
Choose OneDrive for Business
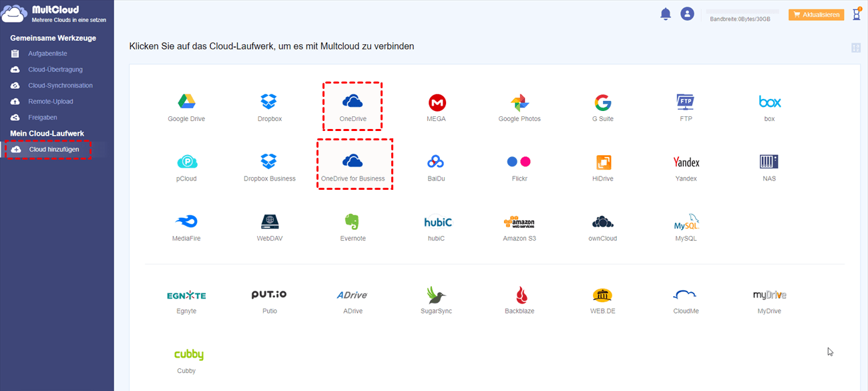click(x=353, y=162)
